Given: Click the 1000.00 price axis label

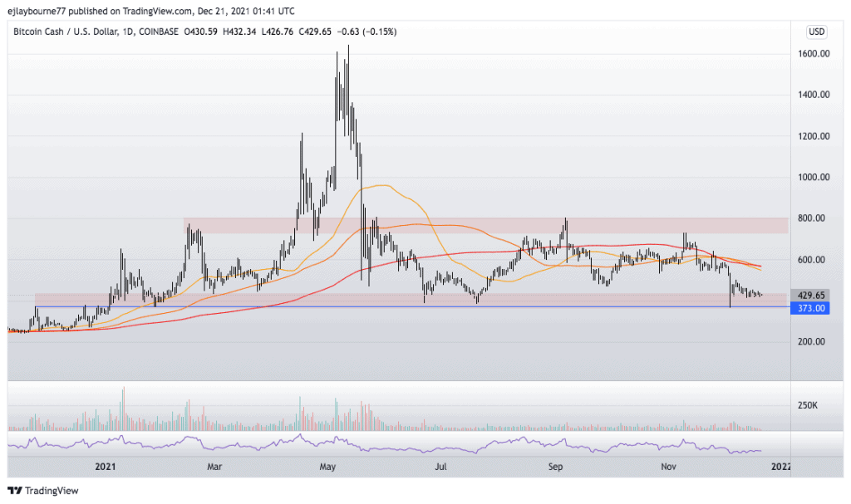Looking at the screenshot, I should coord(814,177).
